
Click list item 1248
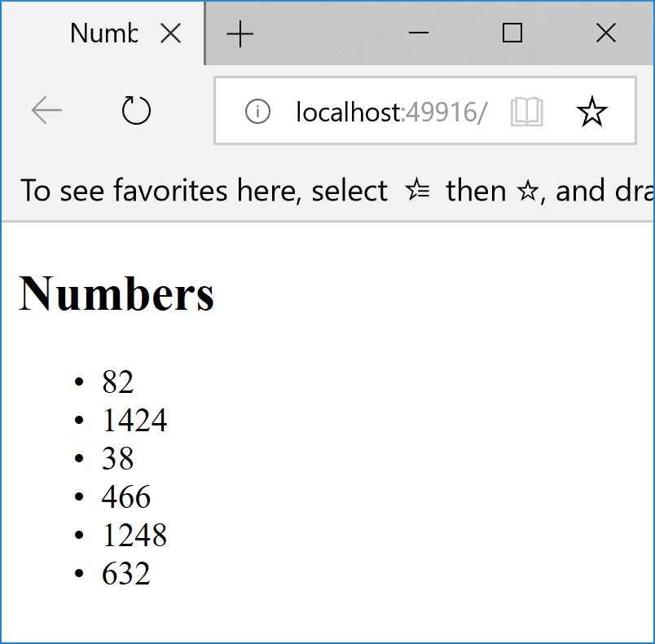click(134, 535)
